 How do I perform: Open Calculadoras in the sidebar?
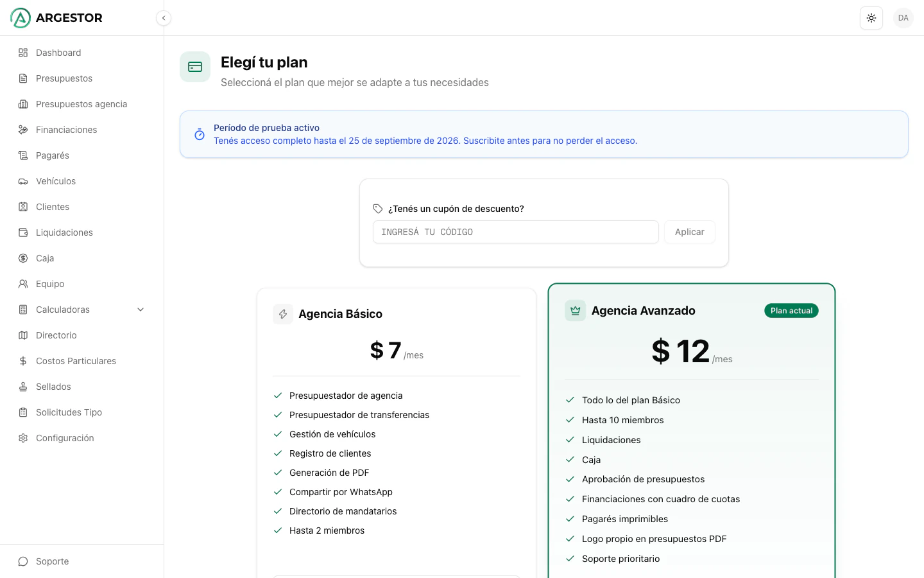(x=81, y=310)
